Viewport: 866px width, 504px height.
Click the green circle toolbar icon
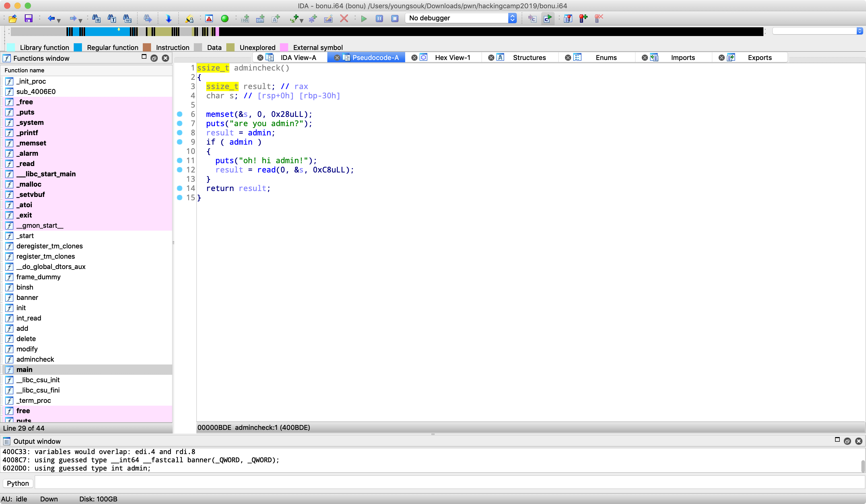pos(225,19)
